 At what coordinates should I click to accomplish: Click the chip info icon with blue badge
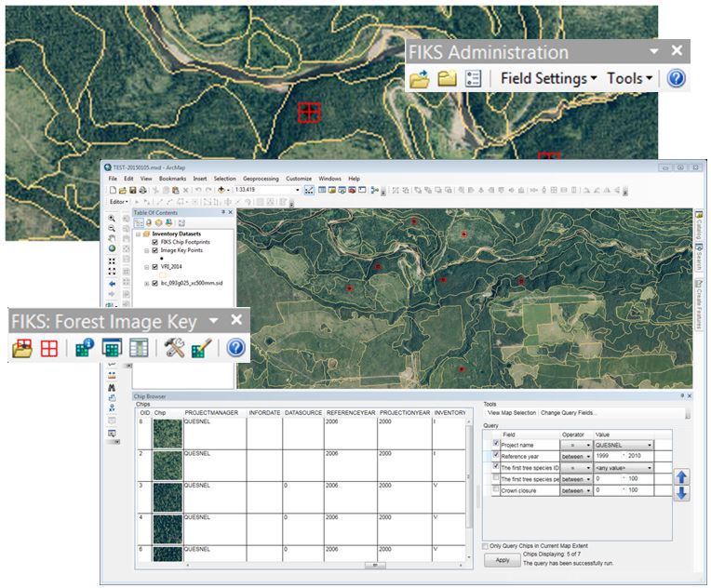85,348
